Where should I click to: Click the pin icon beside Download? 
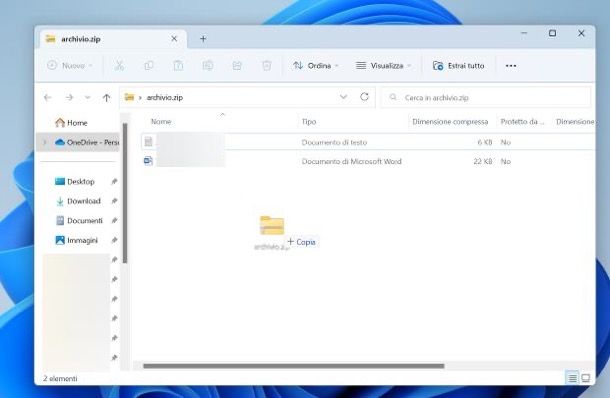tap(114, 201)
